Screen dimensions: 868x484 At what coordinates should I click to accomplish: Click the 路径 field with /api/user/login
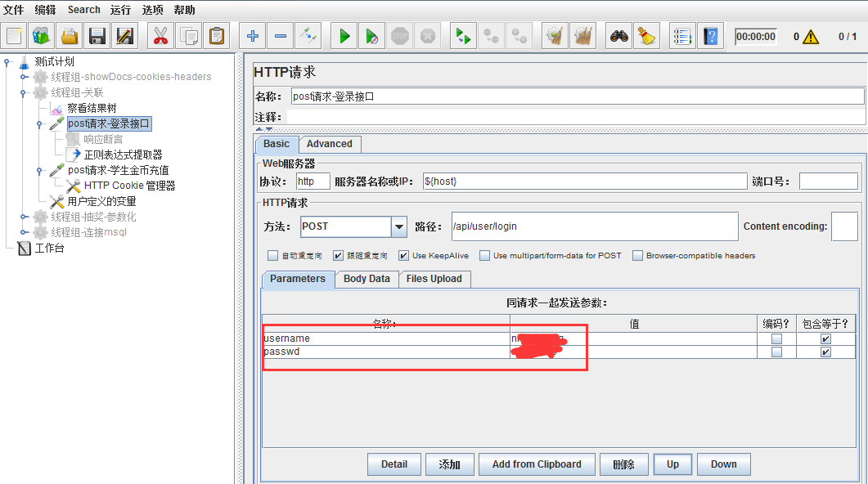pos(595,226)
